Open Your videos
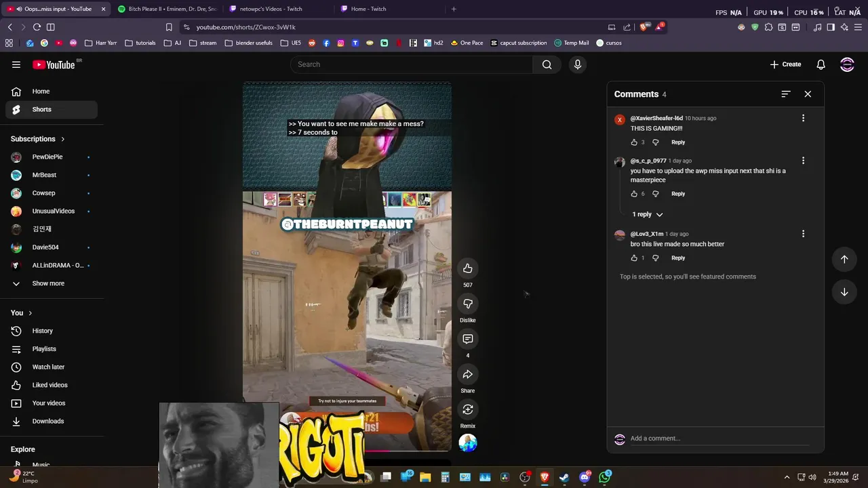Viewport: 868px width, 488px height. 52,403
